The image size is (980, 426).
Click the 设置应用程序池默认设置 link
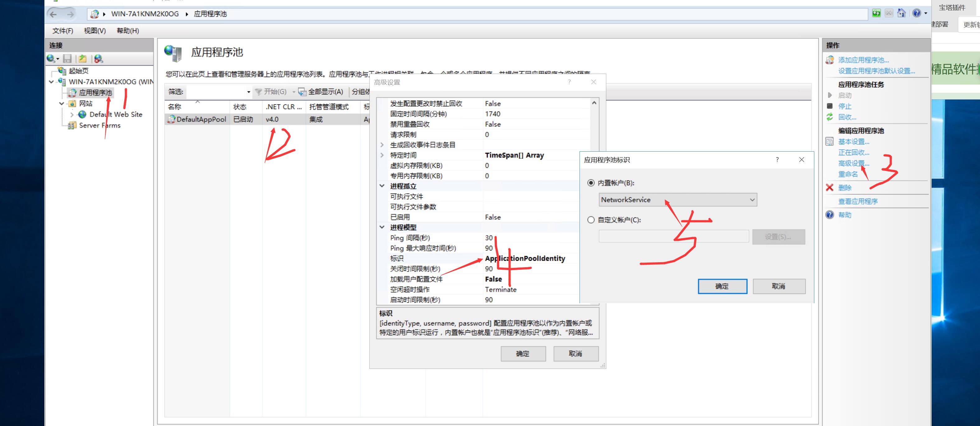pos(876,71)
